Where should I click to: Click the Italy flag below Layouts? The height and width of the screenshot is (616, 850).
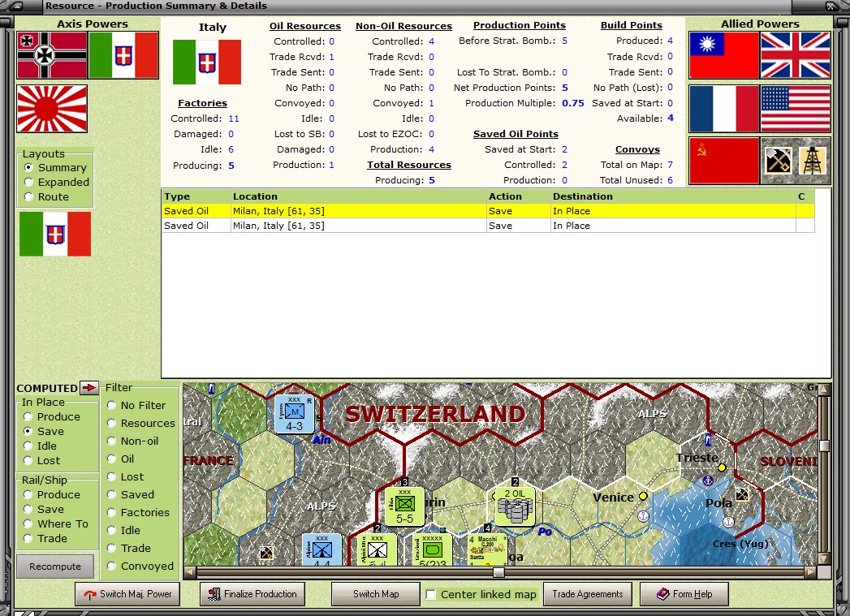(55, 234)
